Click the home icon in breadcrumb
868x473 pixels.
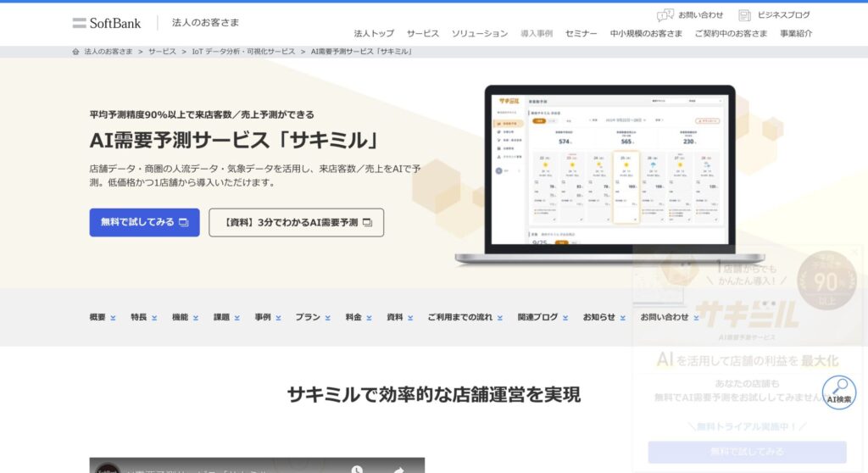[x=76, y=52]
